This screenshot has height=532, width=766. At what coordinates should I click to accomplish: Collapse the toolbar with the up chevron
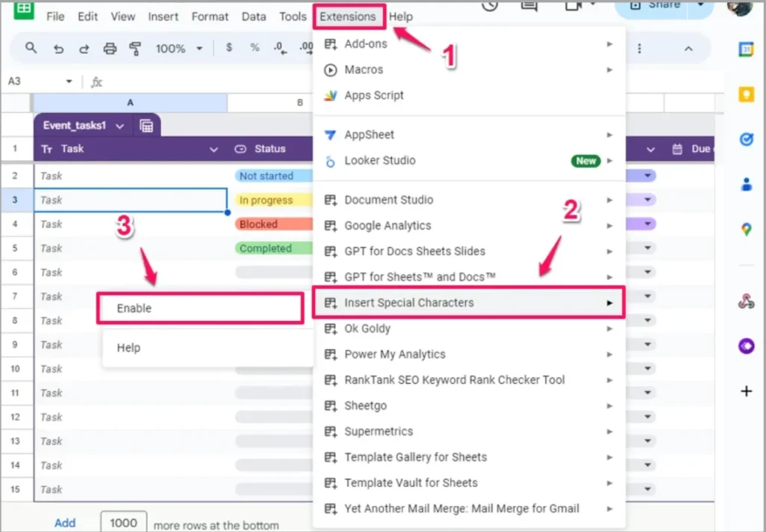688,49
